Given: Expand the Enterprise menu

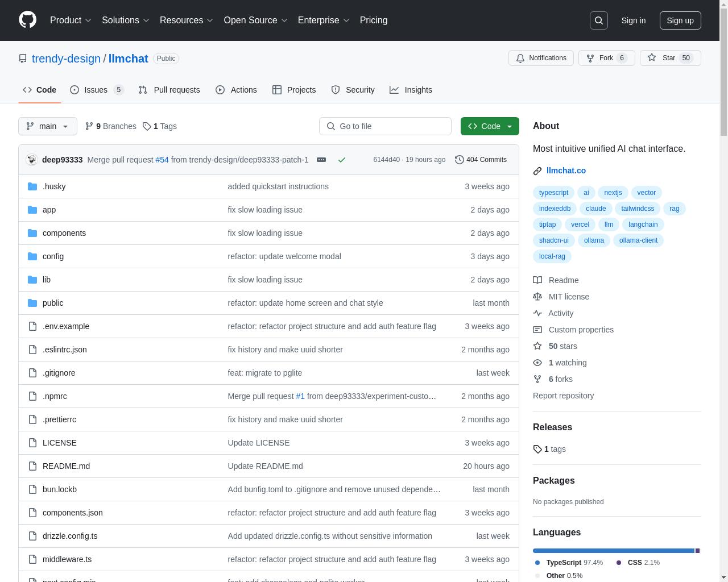Looking at the screenshot, I should [x=324, y=20].
